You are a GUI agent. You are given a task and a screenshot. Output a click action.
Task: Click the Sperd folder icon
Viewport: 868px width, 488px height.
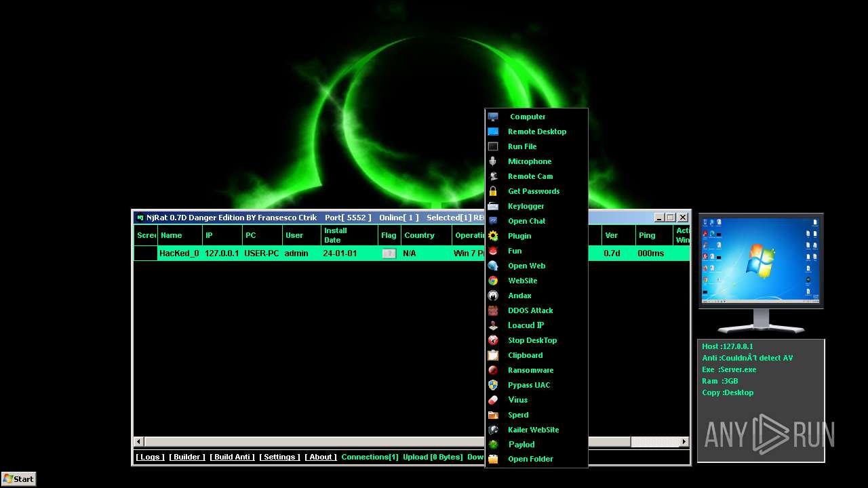[493, 415]
